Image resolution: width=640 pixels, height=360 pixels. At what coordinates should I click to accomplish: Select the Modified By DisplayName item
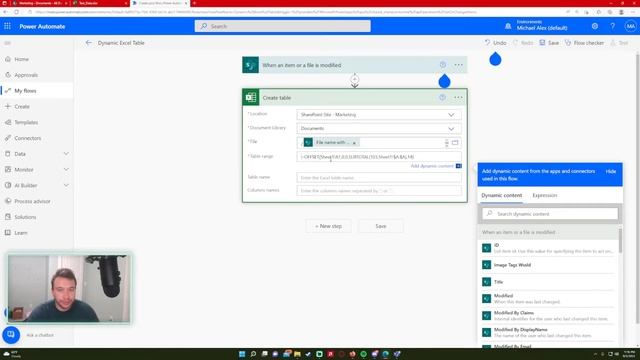click(547, 332)
